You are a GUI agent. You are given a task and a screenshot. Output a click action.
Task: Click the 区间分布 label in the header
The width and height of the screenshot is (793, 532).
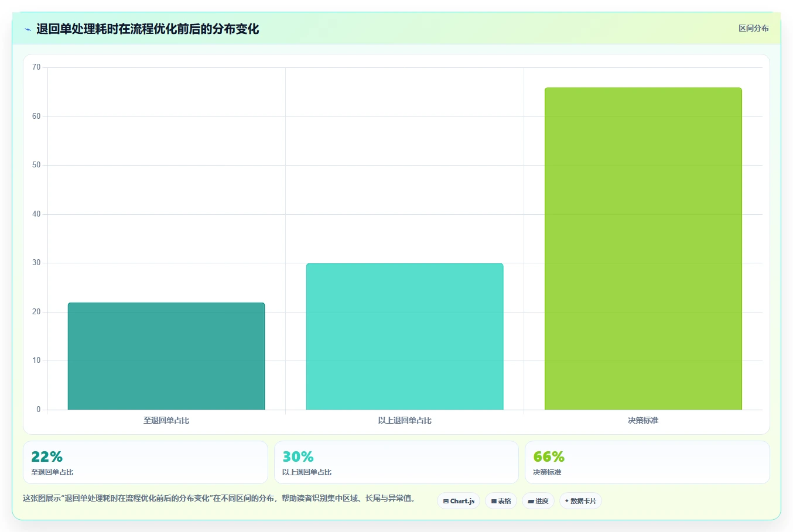[x=753, y=28]
